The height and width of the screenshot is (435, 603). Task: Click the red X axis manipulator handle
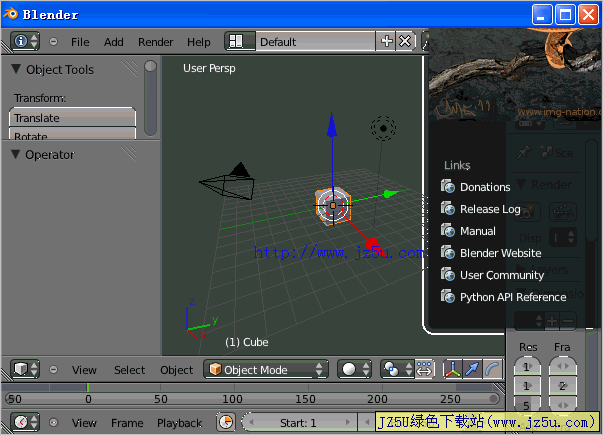pos(373,244)
